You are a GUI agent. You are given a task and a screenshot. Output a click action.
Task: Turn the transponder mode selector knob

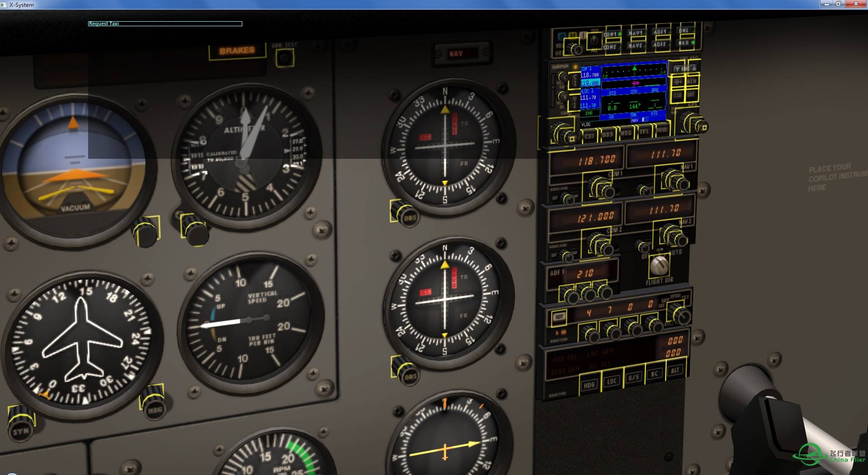tap(679, 314)
